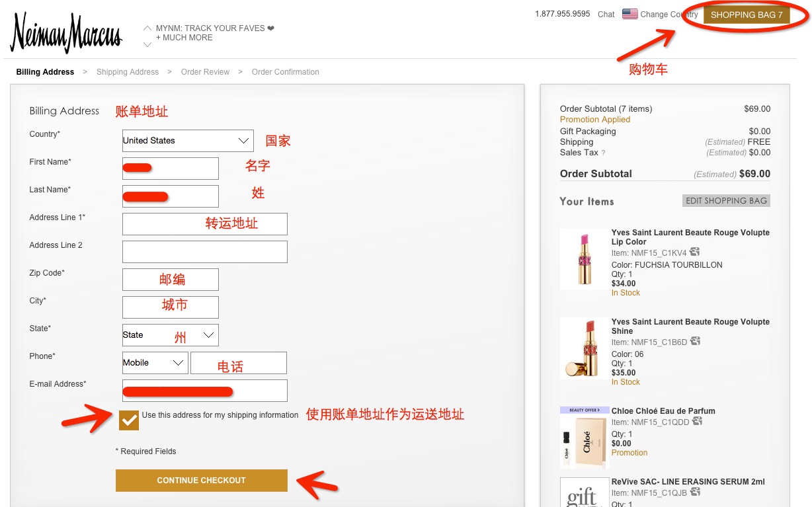Click icon next to item NMF15_C1KV4

pos(695,253)
